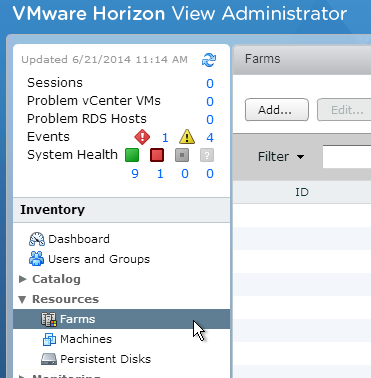Open Persistent Disks
The width and height of the screenshot is (371, 378).
click(96, 359)
